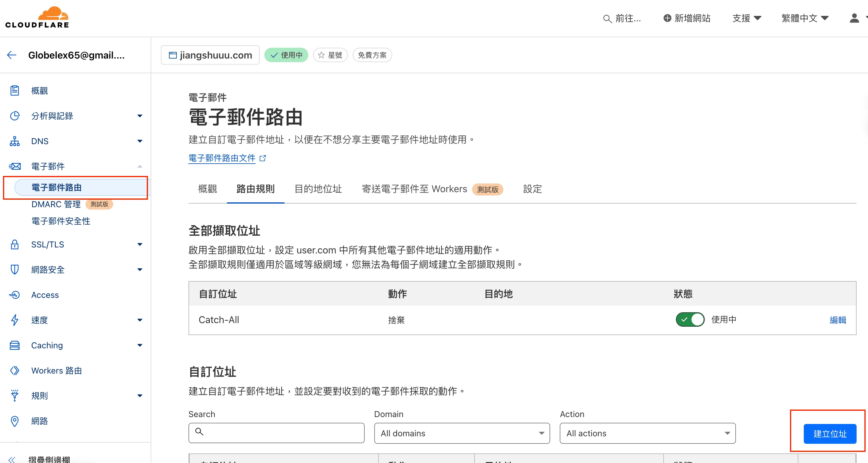Click the search magnifier icon in header

(607, 19)
